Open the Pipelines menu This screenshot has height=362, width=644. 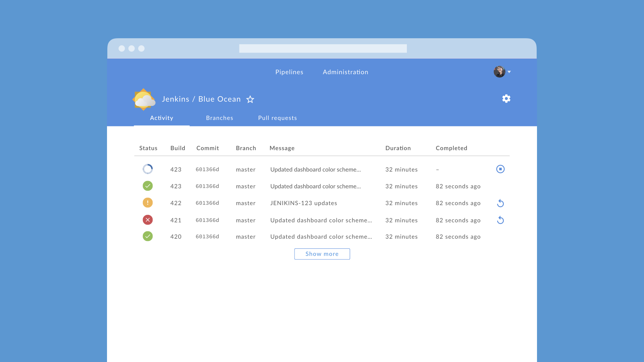tap(289, 72)
